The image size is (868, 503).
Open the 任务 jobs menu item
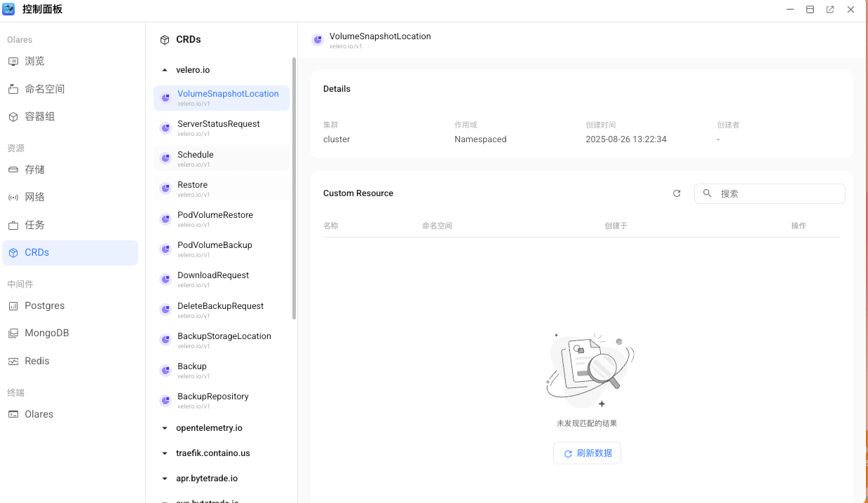tap(35, 225)
